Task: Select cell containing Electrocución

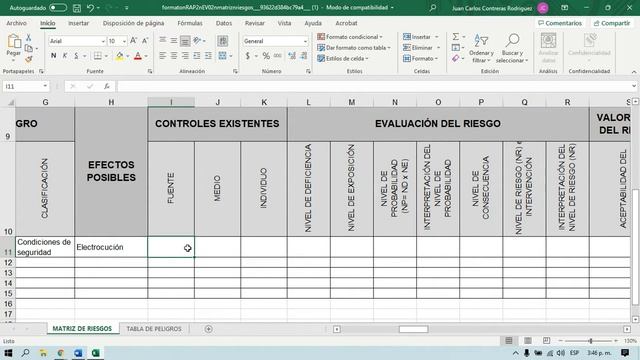Action: [111, 247]
